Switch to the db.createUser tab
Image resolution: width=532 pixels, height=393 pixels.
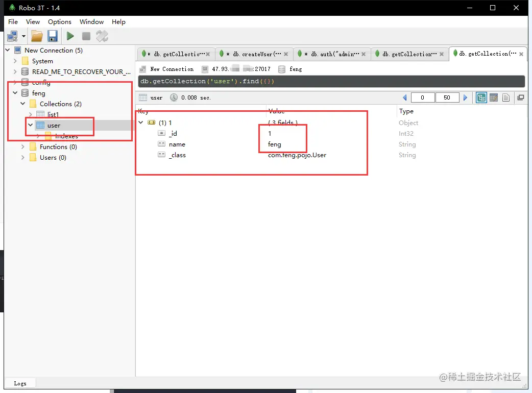[x=253, y=54]
